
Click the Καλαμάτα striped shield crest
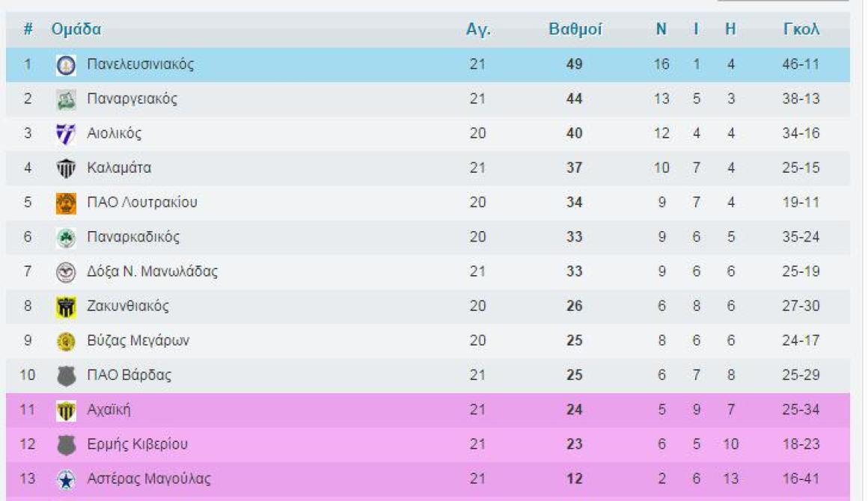click(x=66, y=169)
